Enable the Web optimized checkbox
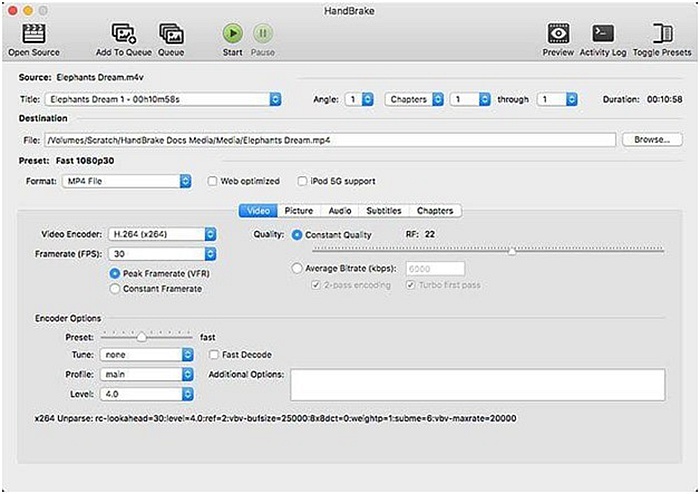Screen dimensions: 700x494 click(x=213, y=181)
